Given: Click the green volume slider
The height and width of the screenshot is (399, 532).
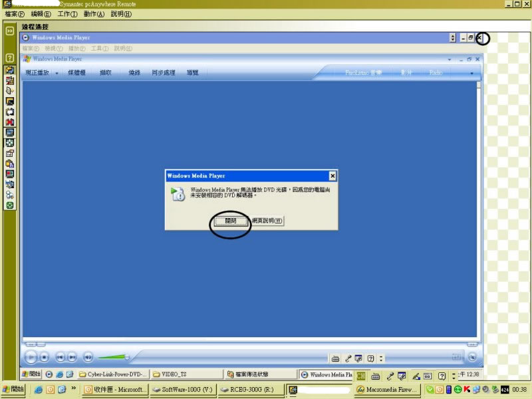Looking at the screenshot, I should point(113,357).
